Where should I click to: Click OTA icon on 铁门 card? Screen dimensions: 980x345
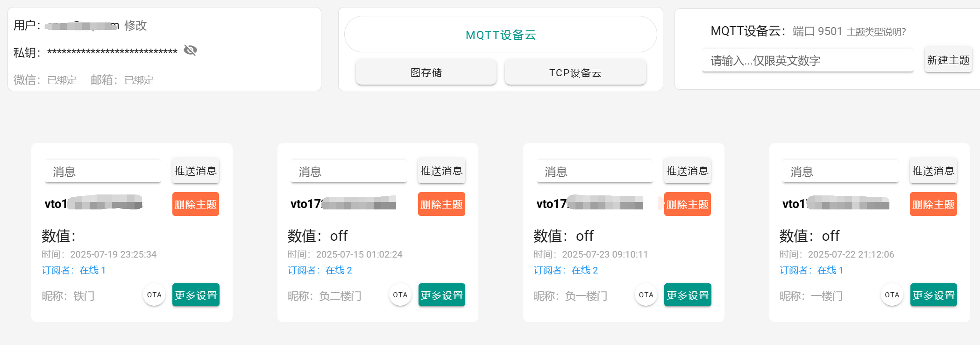[154, 295]
